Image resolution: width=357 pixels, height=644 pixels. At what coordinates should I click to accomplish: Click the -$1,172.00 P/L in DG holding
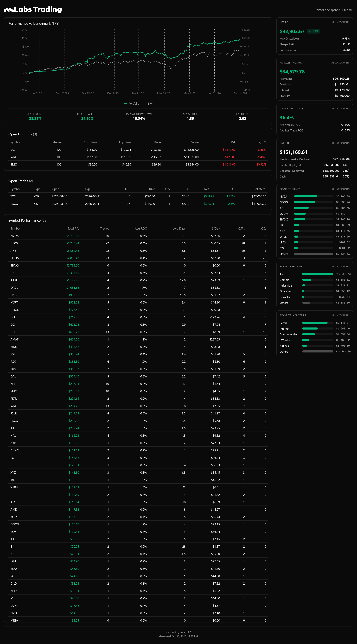[228, 150]
